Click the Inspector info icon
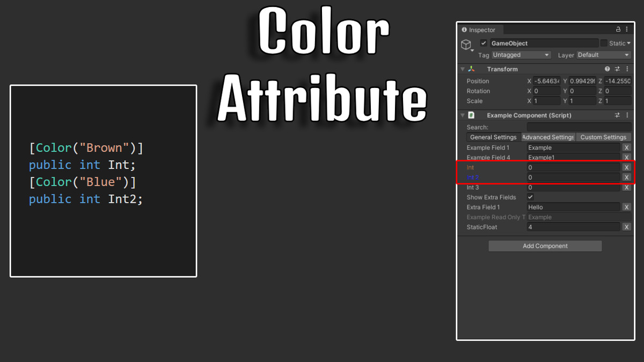Image resolution: width=644 pixels, height=362 pixels. 465,30
